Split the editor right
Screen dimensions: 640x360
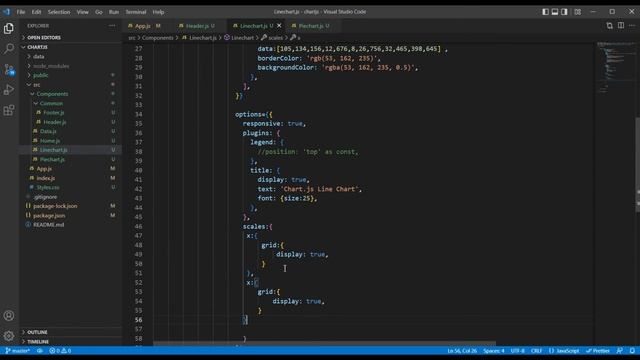coord(621,26)
